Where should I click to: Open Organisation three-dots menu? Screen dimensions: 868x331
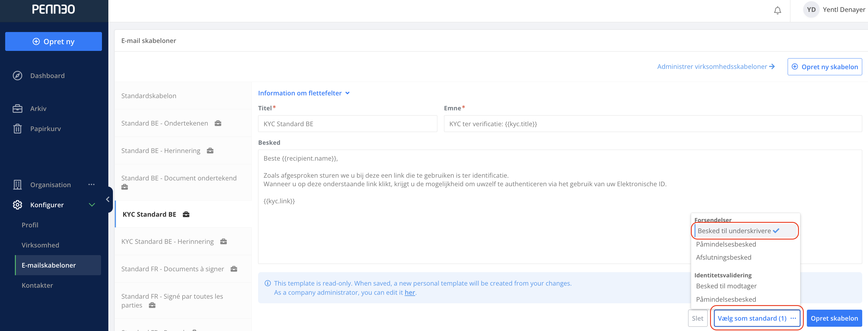(91, 185)
